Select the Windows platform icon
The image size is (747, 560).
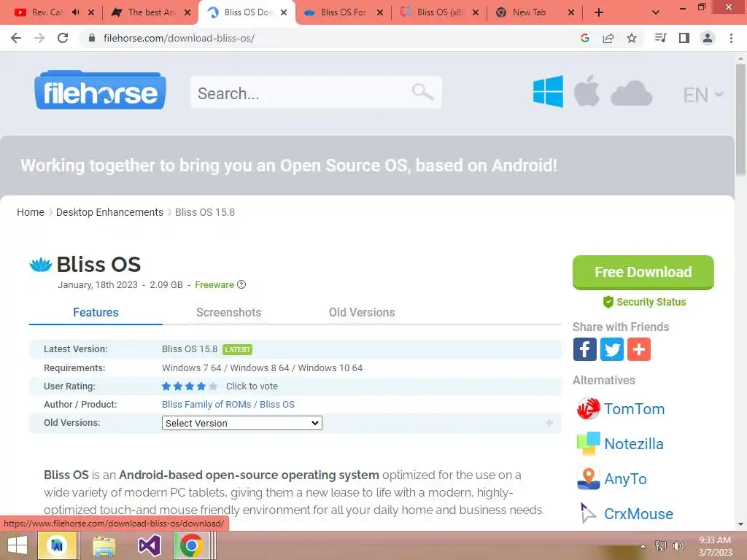click(548, 91)
